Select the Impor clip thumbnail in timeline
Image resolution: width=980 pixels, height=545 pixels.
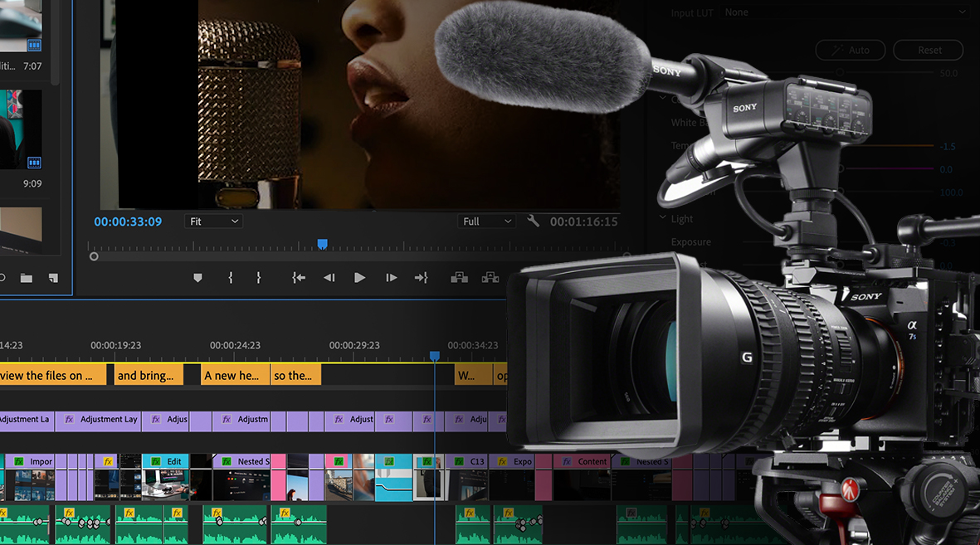click(29, 484)
